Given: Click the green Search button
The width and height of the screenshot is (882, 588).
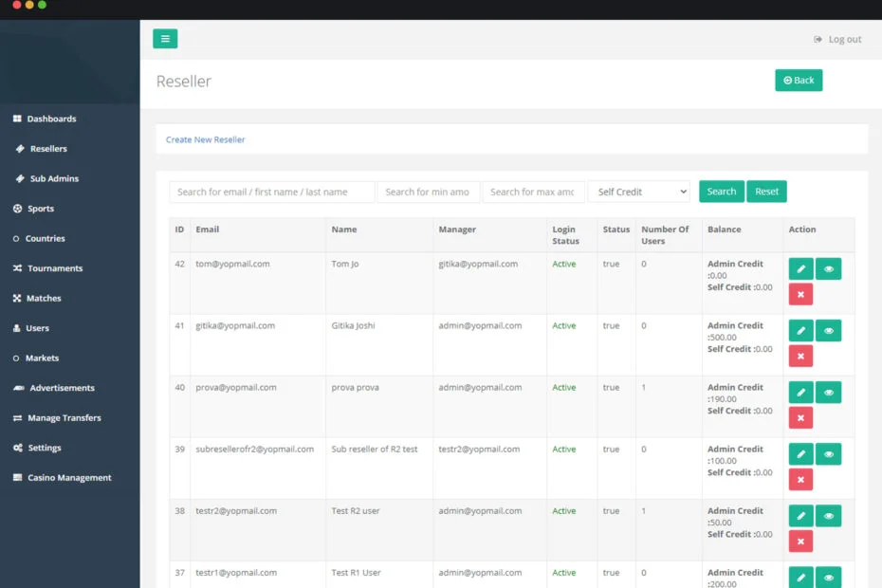Looking at the screenshot, I should [721, 192].
